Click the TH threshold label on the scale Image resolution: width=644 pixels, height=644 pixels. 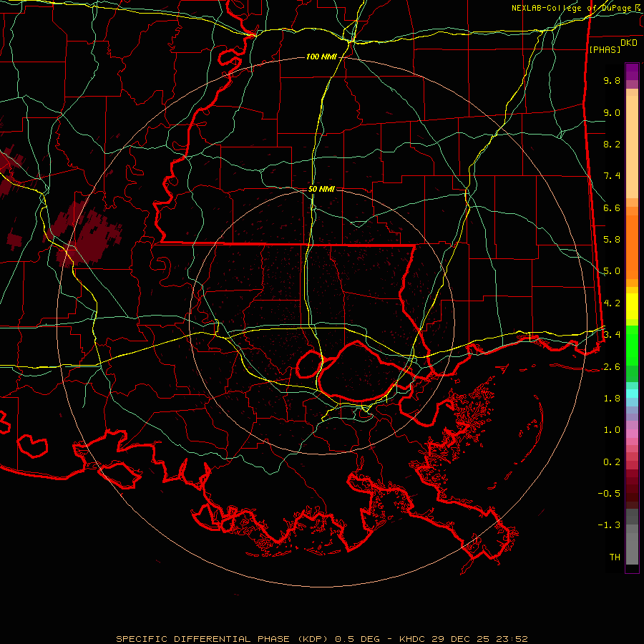tap(615, 557)
